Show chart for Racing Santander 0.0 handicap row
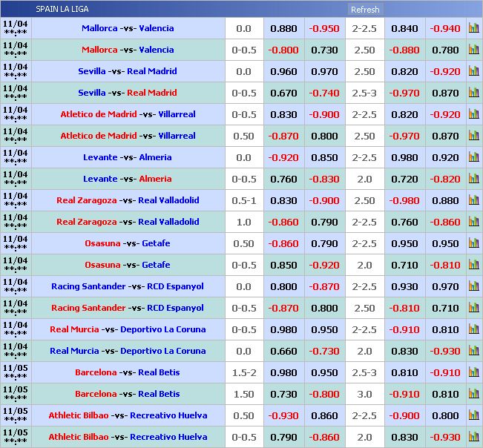This screenshot has width=483, height=448. 473,286
